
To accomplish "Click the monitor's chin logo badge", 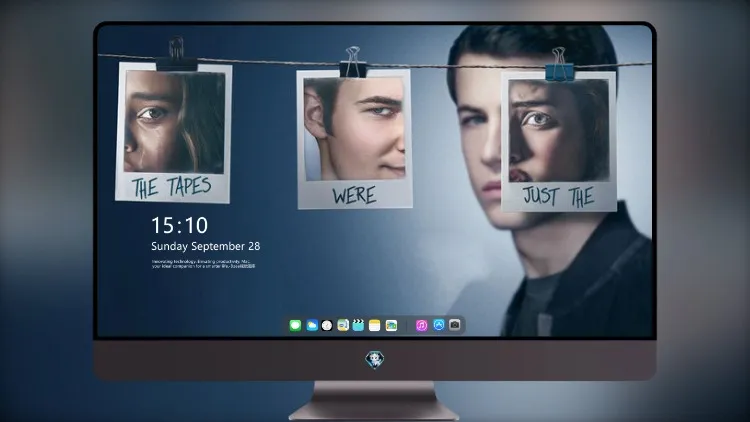I will (x=375, y=359).
